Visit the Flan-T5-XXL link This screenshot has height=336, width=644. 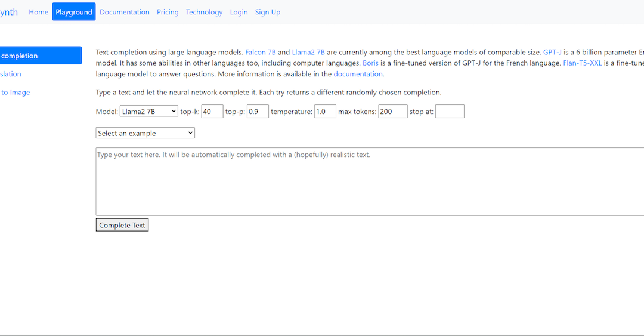tap(582, 63)
